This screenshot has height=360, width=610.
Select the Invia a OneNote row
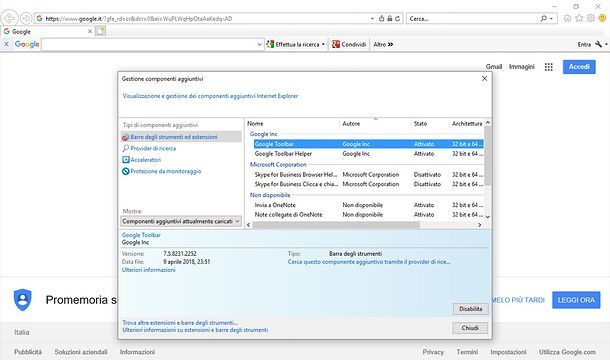point(368,205)
